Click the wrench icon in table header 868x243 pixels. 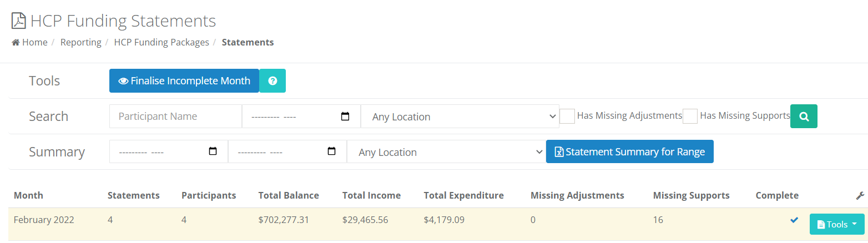coord(860,195)
